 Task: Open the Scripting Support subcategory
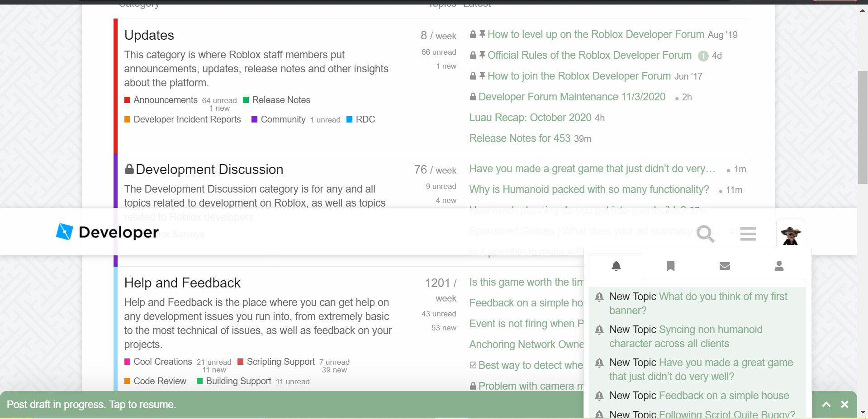click(281, 362)
